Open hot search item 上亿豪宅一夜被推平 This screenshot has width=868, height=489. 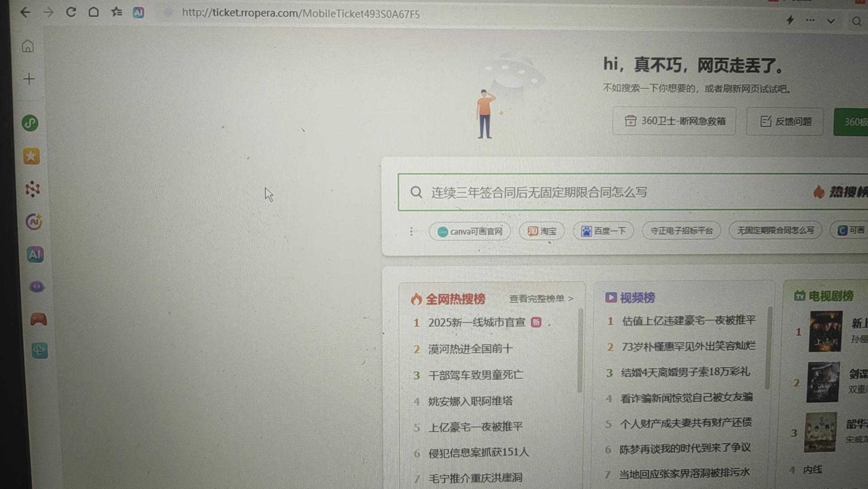click(475, 427)
